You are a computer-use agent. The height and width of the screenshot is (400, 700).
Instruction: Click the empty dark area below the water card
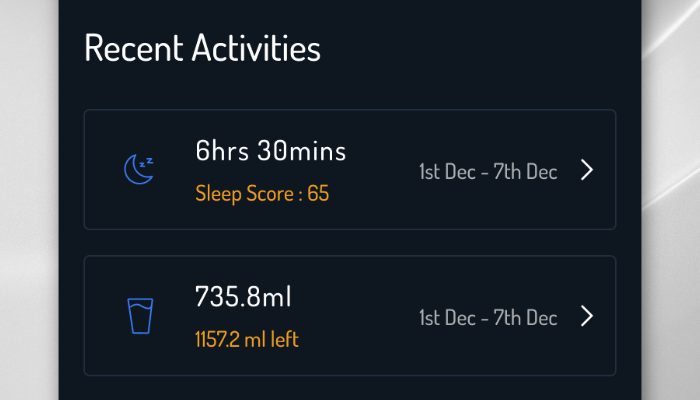350,388
